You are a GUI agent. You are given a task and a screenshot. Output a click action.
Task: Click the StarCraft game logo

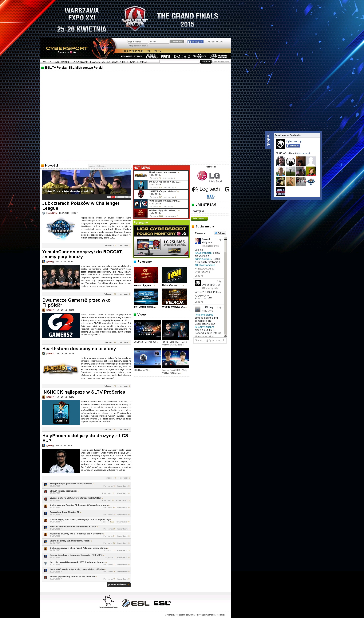[199, 56]
